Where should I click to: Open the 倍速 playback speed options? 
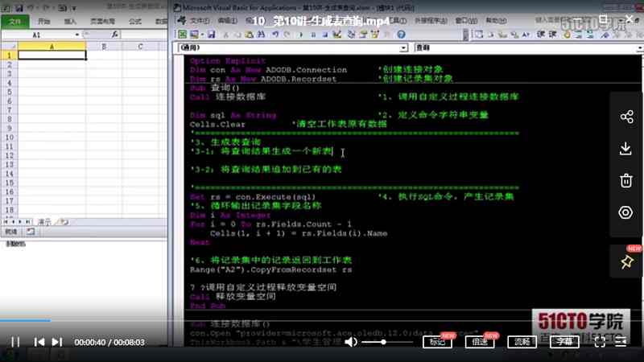481,342
